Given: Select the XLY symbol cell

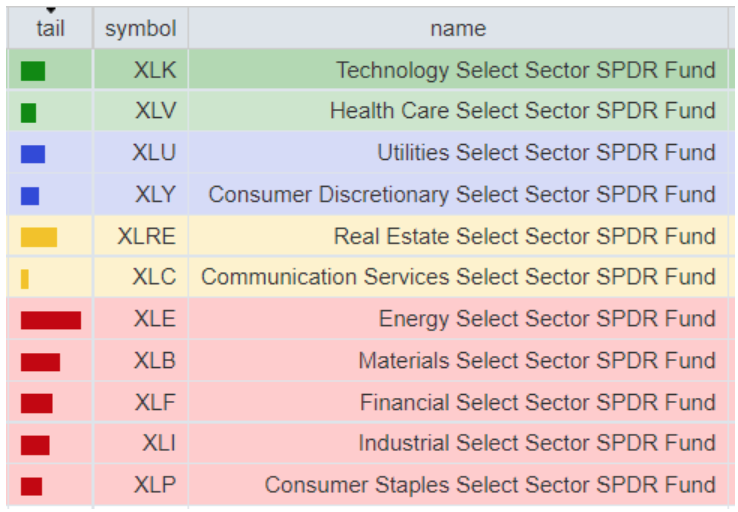Looking at the screenshot, I should 154,194.
